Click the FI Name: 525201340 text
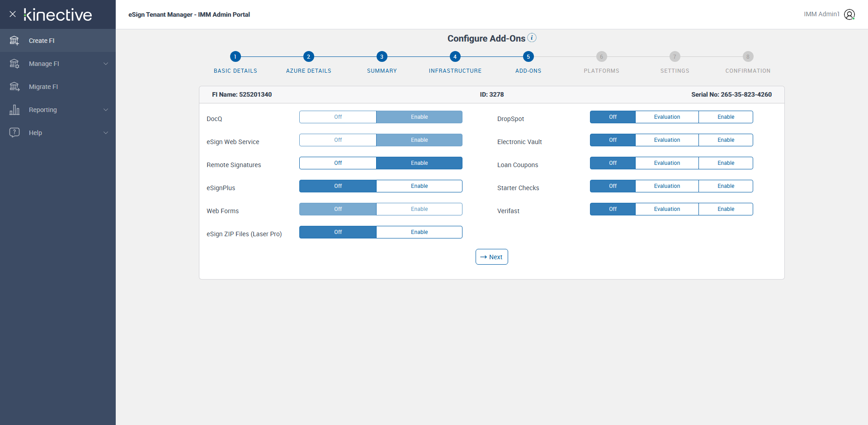Viewport: 868px width, 425px height. tap(242, 94)
